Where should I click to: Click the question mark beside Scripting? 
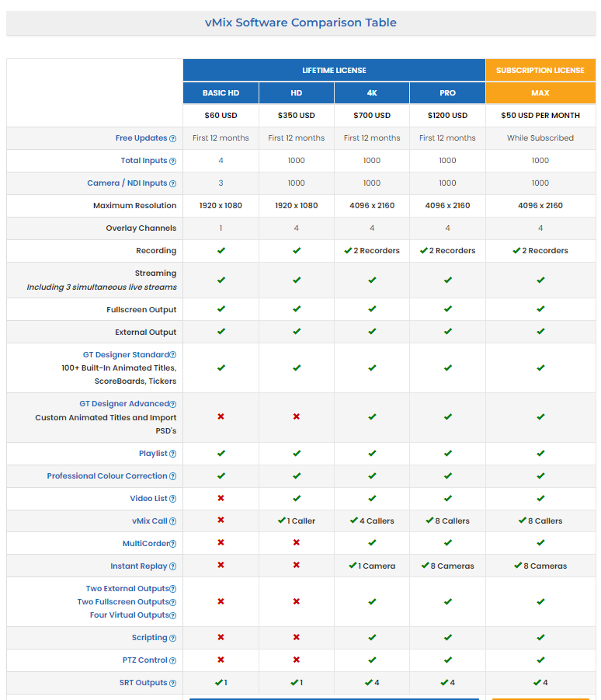172,638
